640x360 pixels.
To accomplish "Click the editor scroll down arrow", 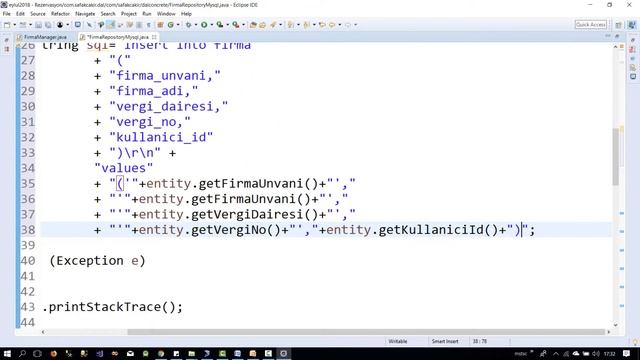I will coord(616,325).
